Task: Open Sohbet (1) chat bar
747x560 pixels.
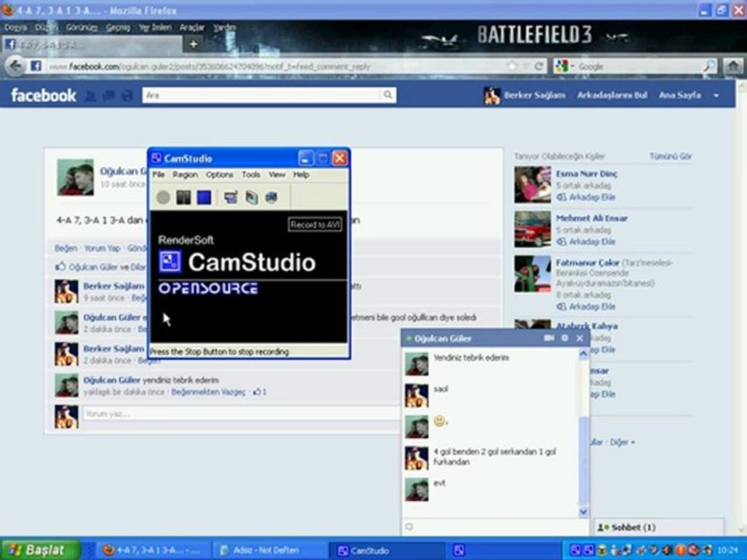Action: click(x=659, y=527)
